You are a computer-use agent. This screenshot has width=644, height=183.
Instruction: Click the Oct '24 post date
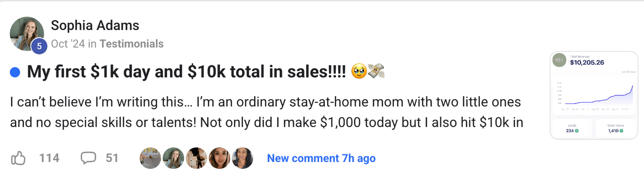click(68, 44)
